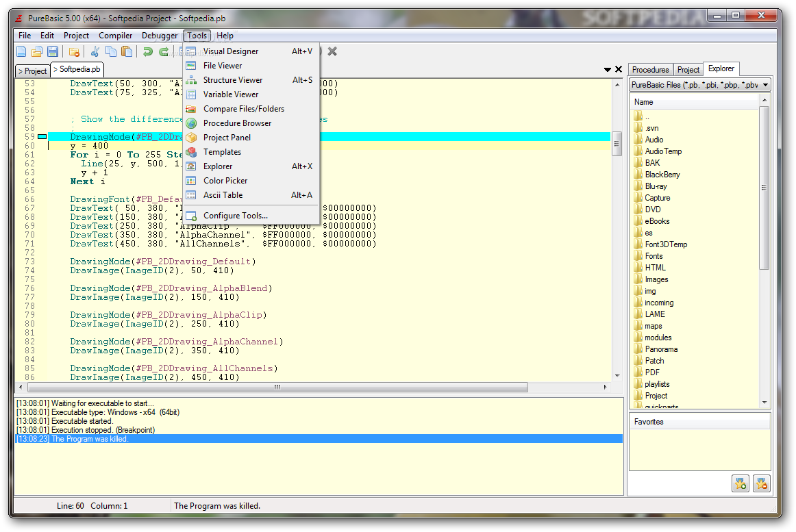Open the Help menu
The height and width of the screenshot is (532, 796).
click(225, 36)
